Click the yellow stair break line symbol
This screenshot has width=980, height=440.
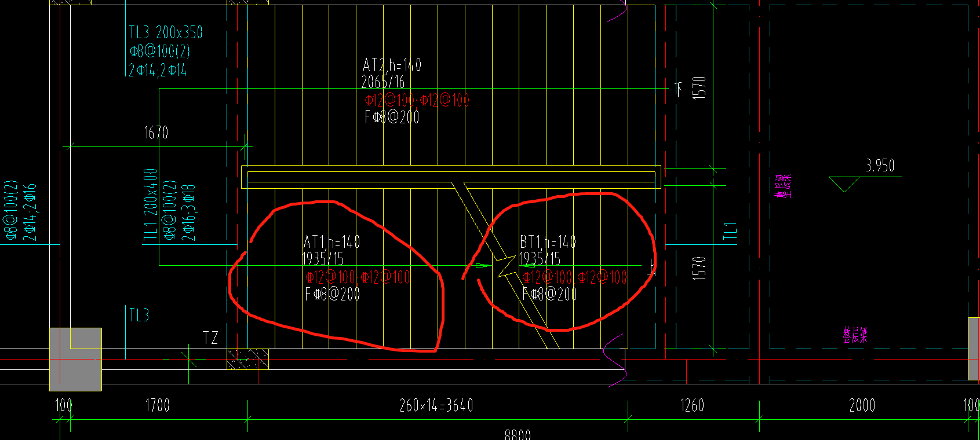click(x=505, y=266)
